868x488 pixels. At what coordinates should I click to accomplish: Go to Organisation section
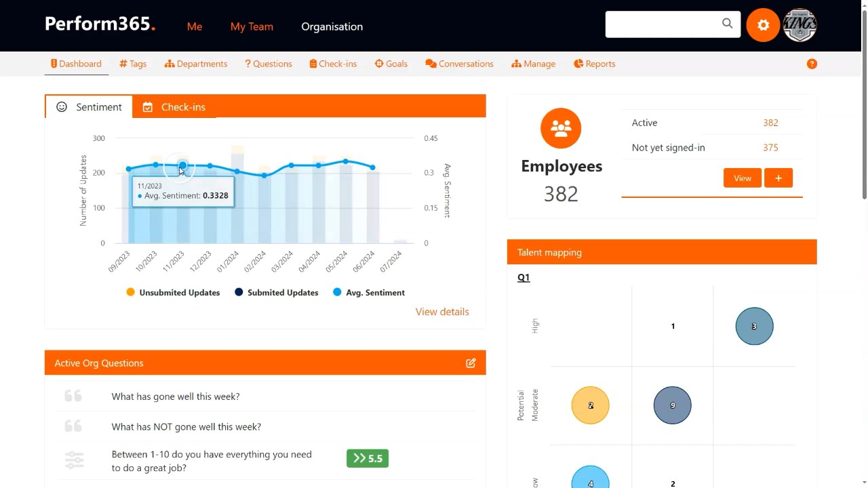tap(332, 26)
